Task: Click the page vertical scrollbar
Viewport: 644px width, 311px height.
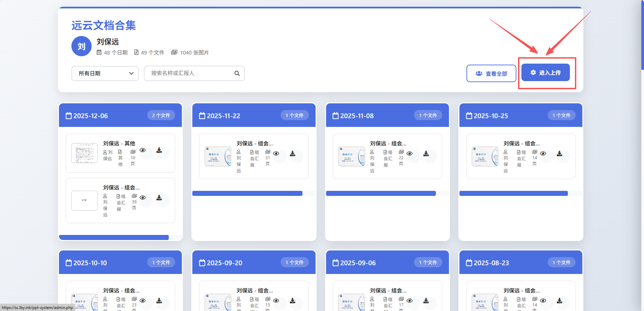Action: tap(642, 35)
